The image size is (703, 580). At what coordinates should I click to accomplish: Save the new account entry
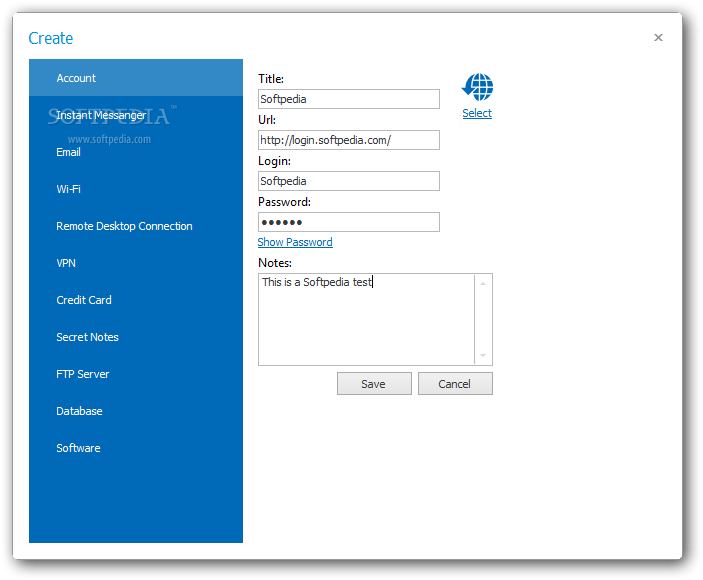[374, 384]
